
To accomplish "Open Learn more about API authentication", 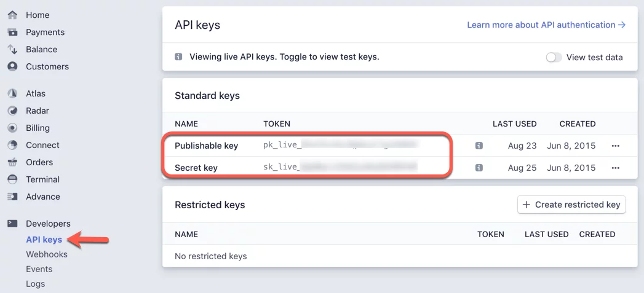I will [546, 25].
